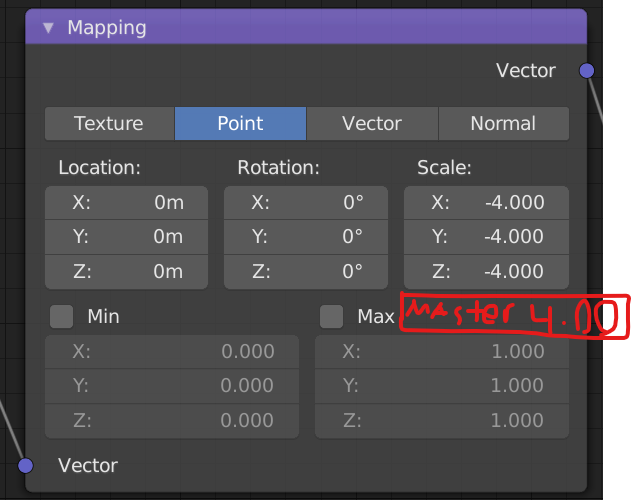This screenshot has width=632, height=500.
Task: Click the Max Z value field
Action: [x=442, y=421]
